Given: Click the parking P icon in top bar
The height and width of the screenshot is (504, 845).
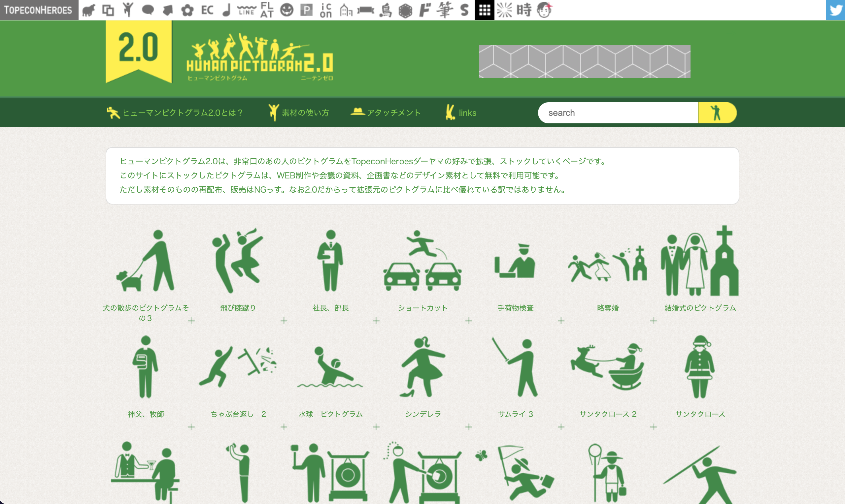Looking at the screenshot, I should [306, 10].
